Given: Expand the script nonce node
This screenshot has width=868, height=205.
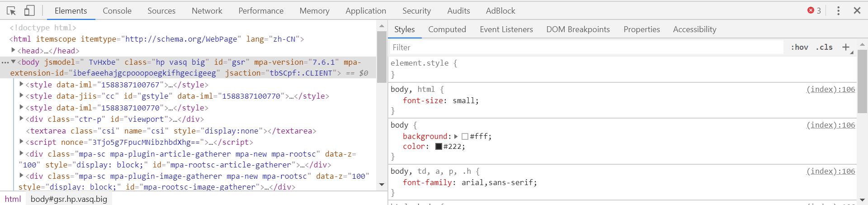Looking at the screenshot, I should (22, 142).
